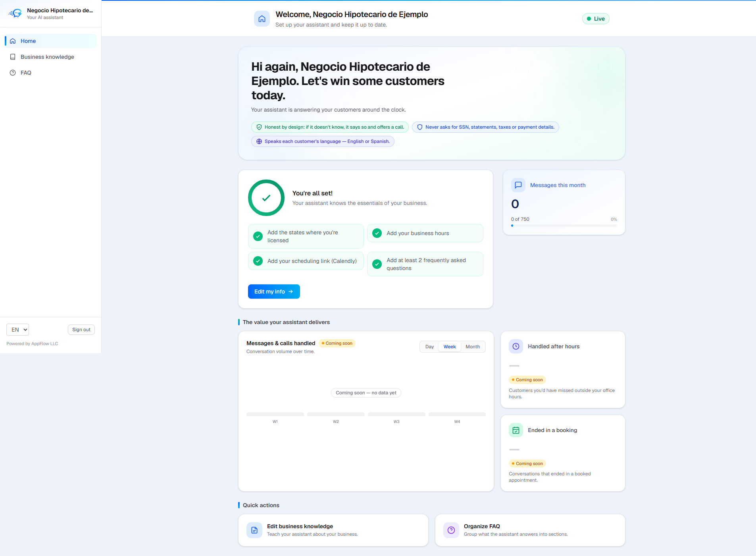Click the green Live status dot
Image resolution: width=756 pixels, height=556 pixels.
click(589, 19)
